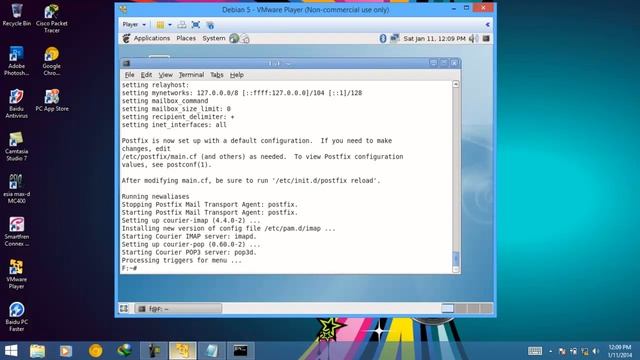Image resolution: width=640 pixels, height=360 pixels.
Task: Open the View menu in terminal
Action: pyautogui.click(x=165, y=75)
